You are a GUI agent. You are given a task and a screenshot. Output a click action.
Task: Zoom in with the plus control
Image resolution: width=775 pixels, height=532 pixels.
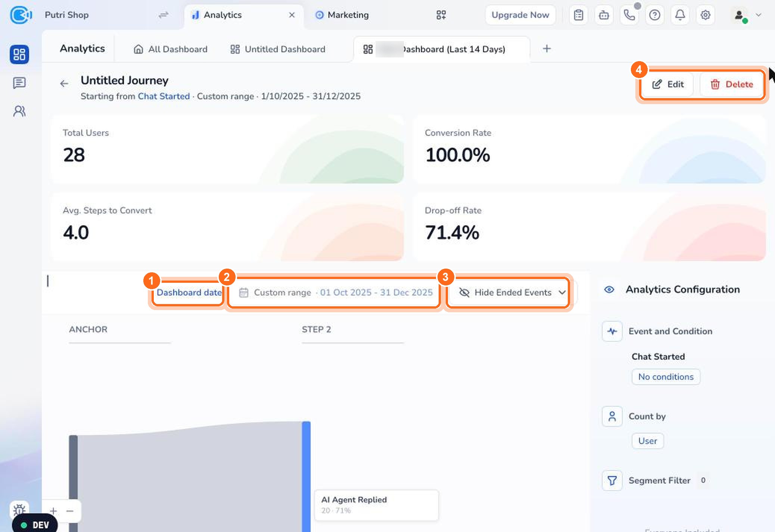click(53, 511)
